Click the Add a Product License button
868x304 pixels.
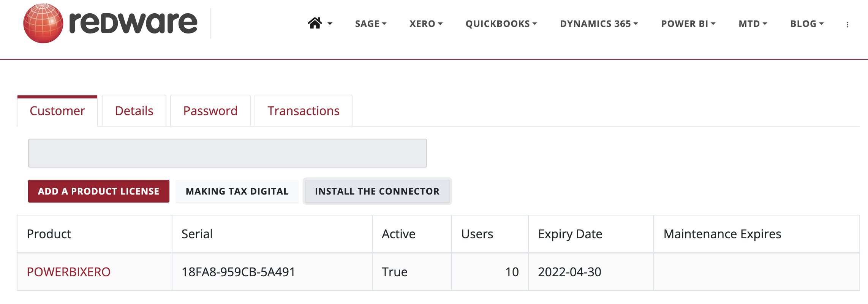99,191
